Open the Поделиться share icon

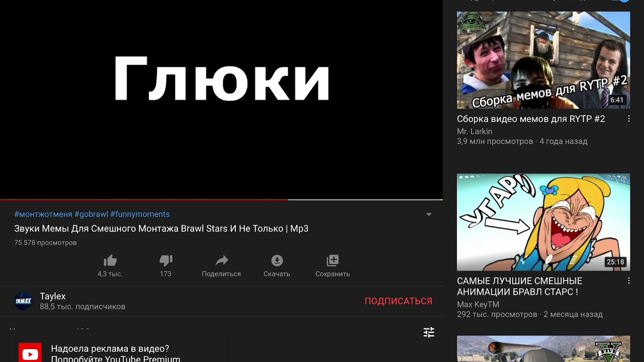coord(221,260)
